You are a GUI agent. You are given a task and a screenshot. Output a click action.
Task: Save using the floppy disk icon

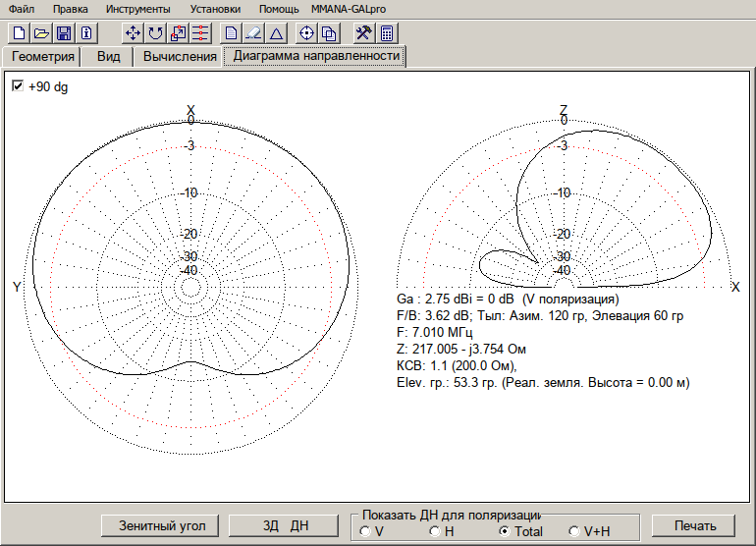[x=63, y=32]
